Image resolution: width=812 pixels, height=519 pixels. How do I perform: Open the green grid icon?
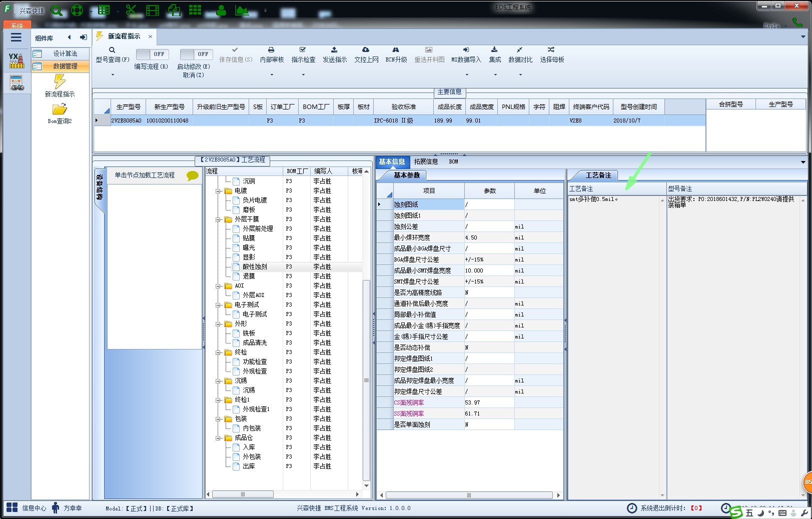point(195,10)
